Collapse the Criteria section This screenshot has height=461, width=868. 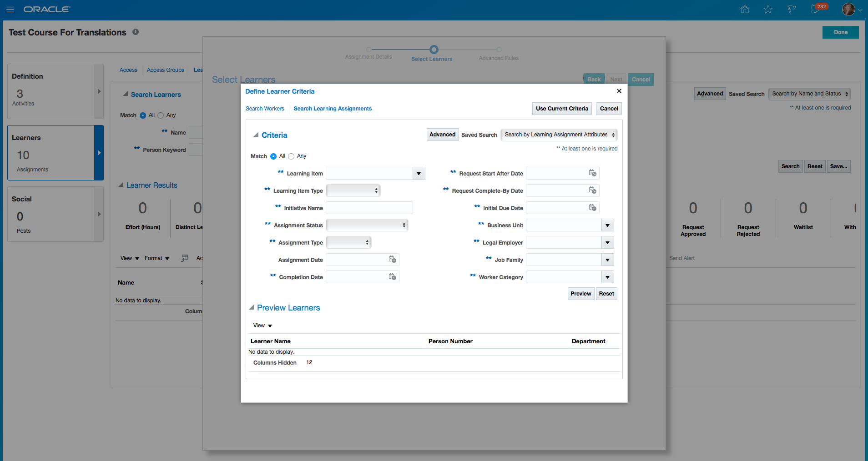click(256, 135)
